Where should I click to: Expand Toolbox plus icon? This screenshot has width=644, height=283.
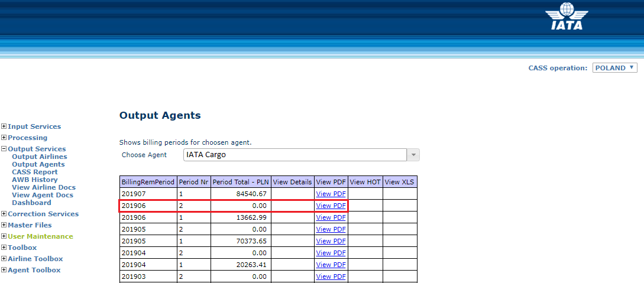pos(4,248)
